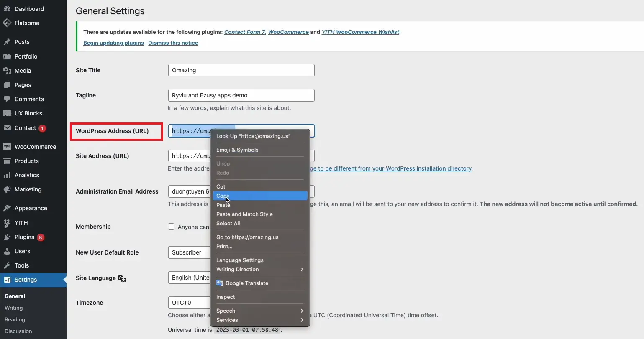
Task: Click the 'Dismiss this notice' link
Action: tap(173, 43)
